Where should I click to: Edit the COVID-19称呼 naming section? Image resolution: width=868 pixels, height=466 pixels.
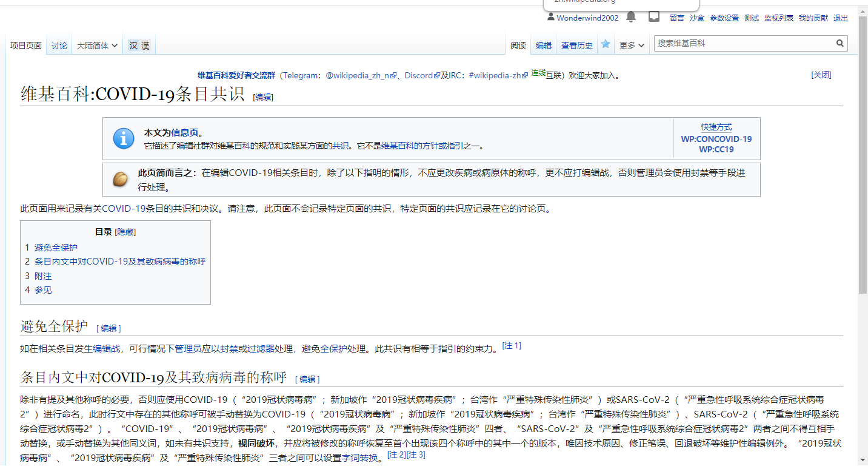(x=307, y=379)
